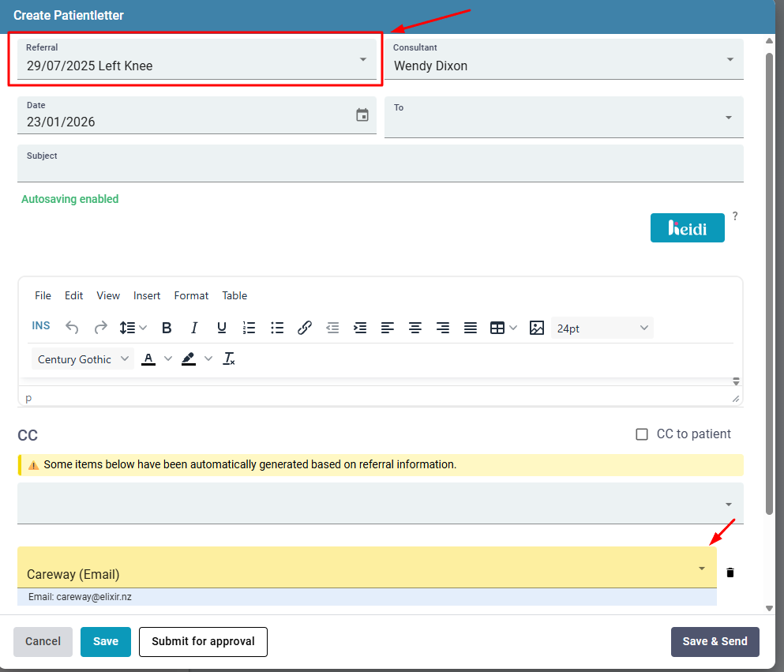Delete the Careway (Email) CC recipient
This screenshot has height=672, width=784.
point(729,572)
